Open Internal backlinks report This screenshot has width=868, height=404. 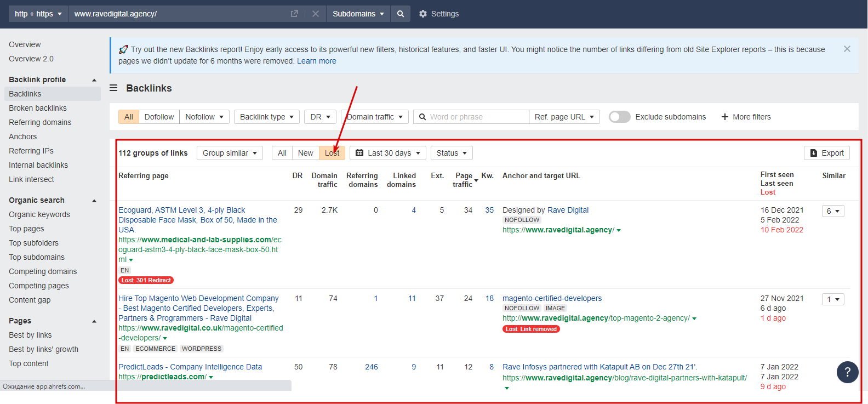coord(38,165)
